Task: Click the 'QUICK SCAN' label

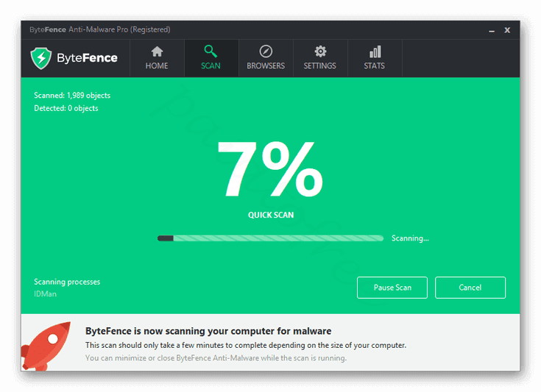Action: (x=271, y=215)
